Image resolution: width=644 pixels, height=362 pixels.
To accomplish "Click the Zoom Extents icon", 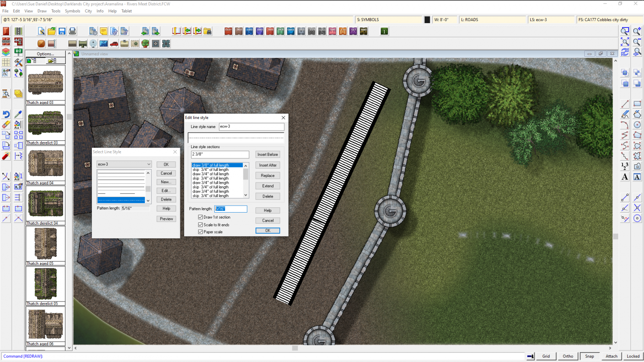I will click(x=625, y=42).
